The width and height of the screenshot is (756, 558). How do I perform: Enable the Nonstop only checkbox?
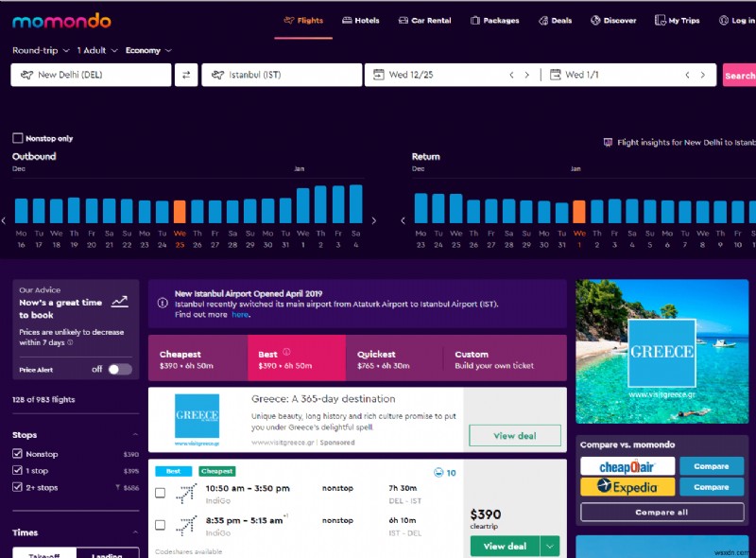(x=16, y=137)
